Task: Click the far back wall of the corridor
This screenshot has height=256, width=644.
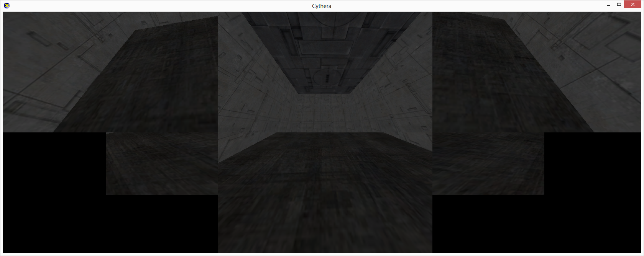Action: (x=325, y=113)
